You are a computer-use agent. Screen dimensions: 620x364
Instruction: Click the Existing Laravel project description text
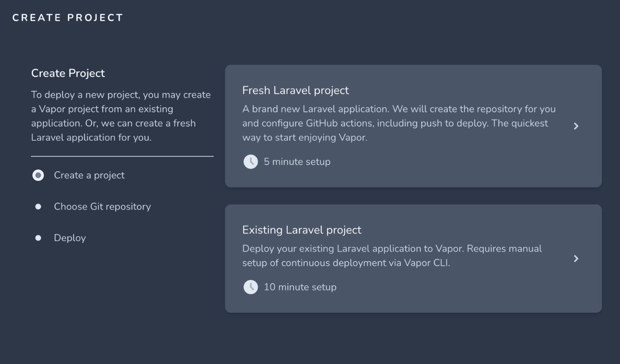point(392,256)
